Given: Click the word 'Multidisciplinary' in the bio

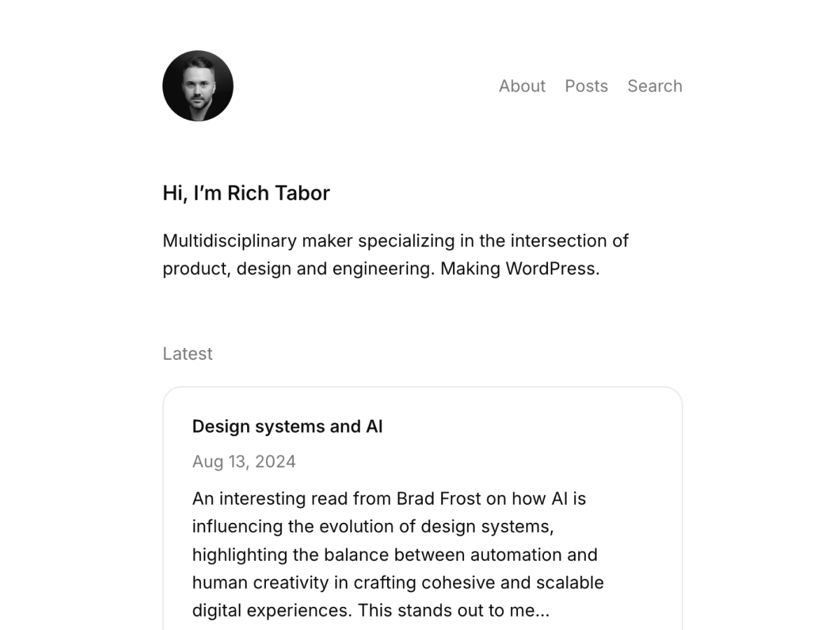Looking at the screenshot, I should click(x=230, y=241).
